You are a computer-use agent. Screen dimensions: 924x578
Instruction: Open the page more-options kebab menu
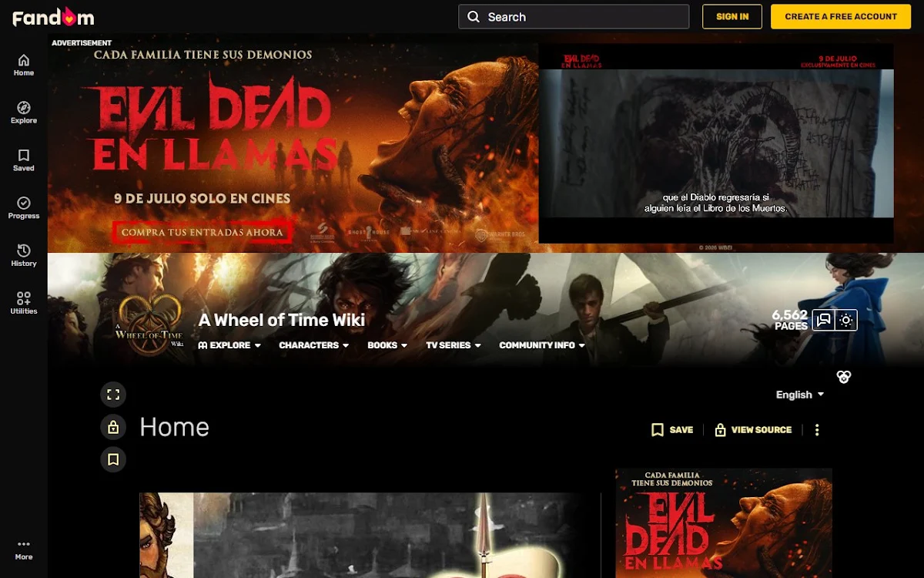point(817,430)
